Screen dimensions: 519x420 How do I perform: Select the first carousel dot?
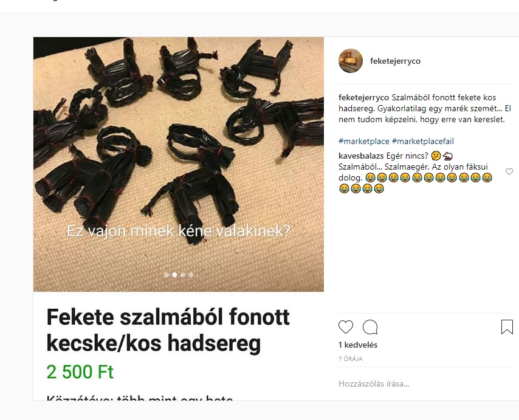tap(167, 275)
